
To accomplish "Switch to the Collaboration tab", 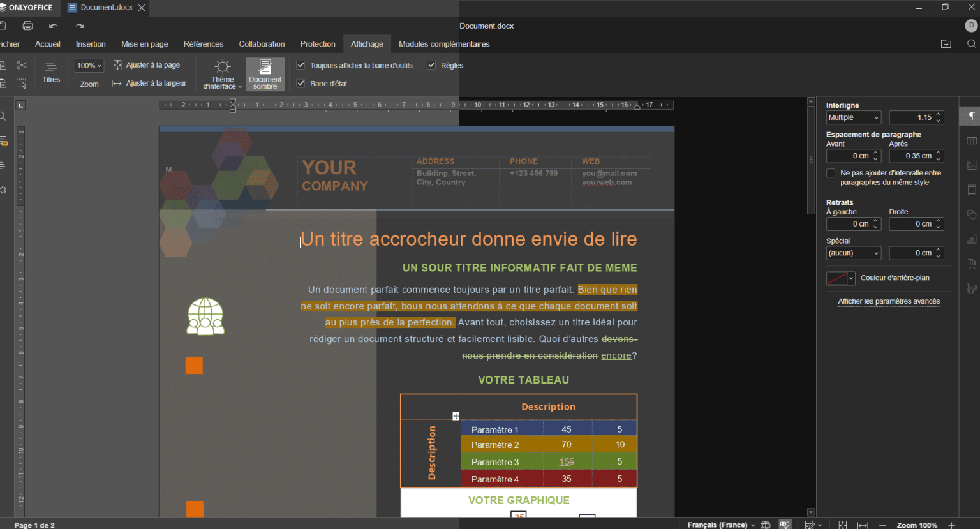I will pos(262,44).
